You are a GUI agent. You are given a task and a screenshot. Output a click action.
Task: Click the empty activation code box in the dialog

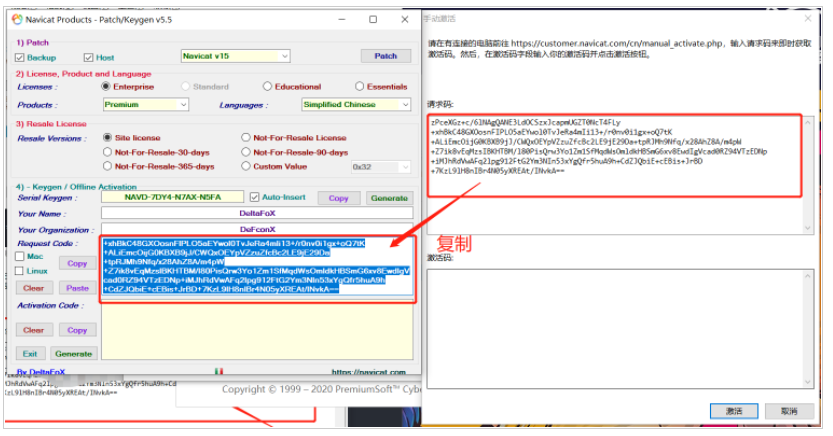(x=620, y=329)
